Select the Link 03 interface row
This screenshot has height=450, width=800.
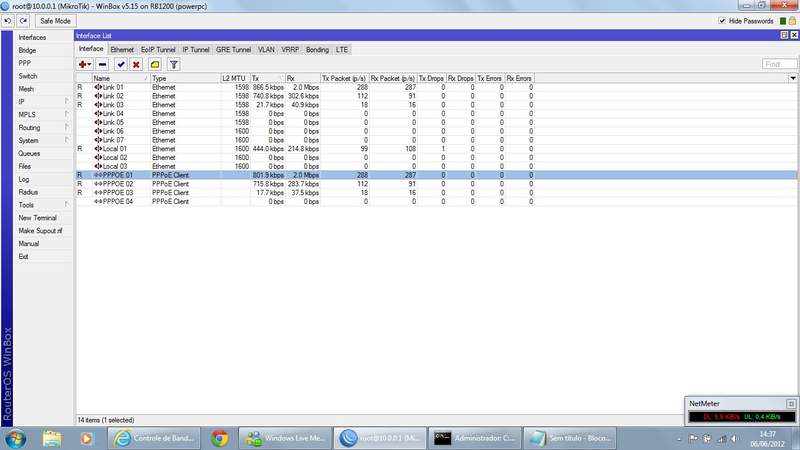coord(436,105)
